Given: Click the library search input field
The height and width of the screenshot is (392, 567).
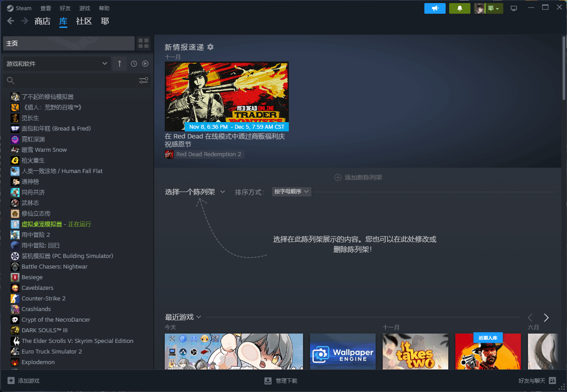Looking at the screenshot, I should coord(77,81).
